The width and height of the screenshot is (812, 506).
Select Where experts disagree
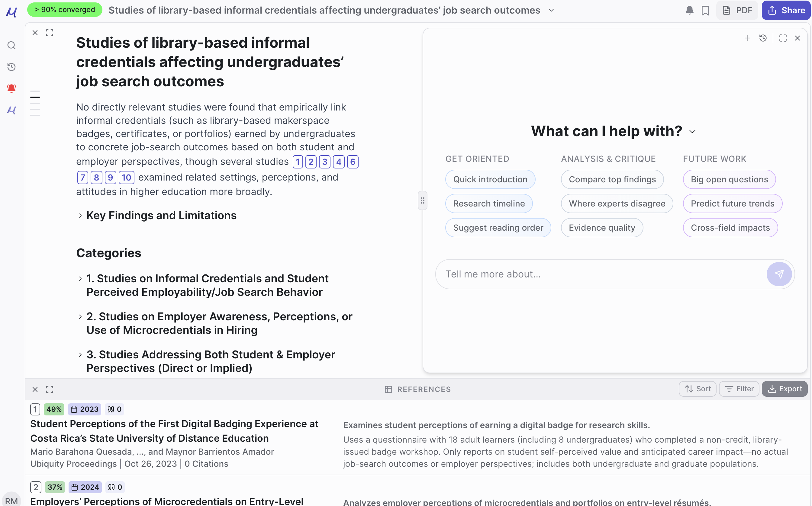617,203
